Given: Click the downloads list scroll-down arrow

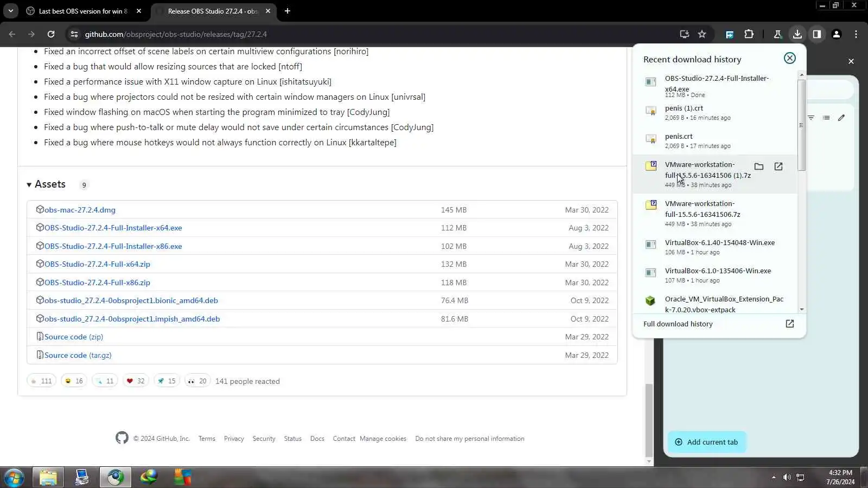Looking at the screenshot, I should pyautogui.click(x=802, y=310).
